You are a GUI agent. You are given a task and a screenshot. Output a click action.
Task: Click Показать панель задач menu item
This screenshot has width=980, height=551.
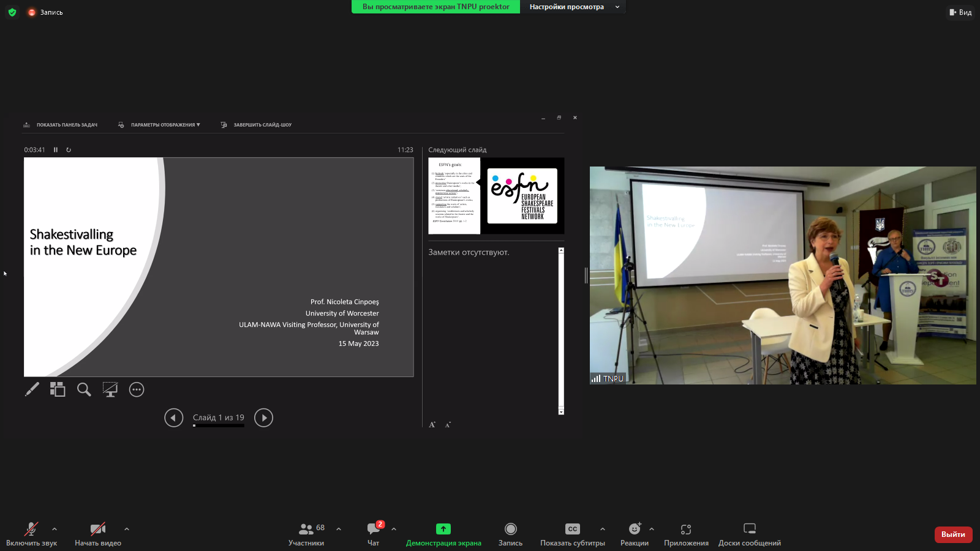pyautogui.click(x=66, y=125)
